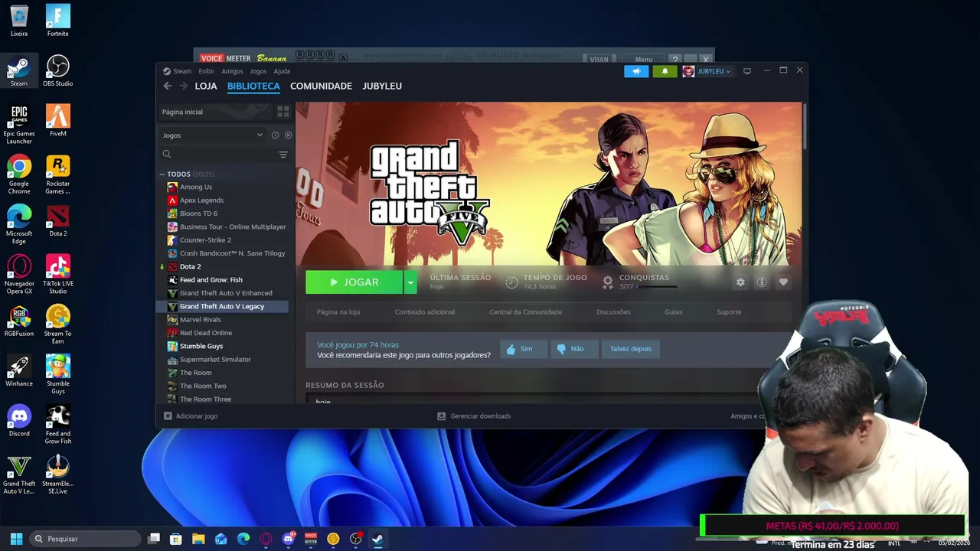This screenshot has height=551, width=980.
Task: Click the Windows Start button
Action: click(x=16, y=539)
